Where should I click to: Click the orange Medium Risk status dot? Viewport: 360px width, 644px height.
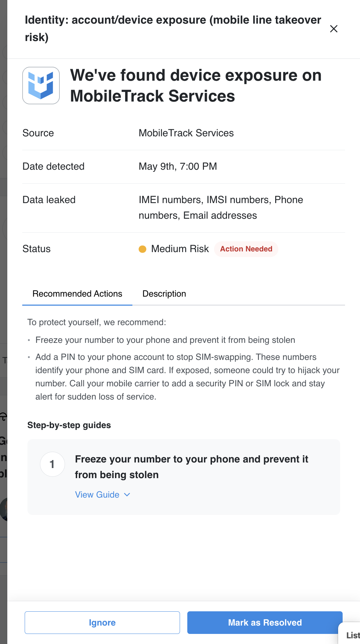click(142, 249)
